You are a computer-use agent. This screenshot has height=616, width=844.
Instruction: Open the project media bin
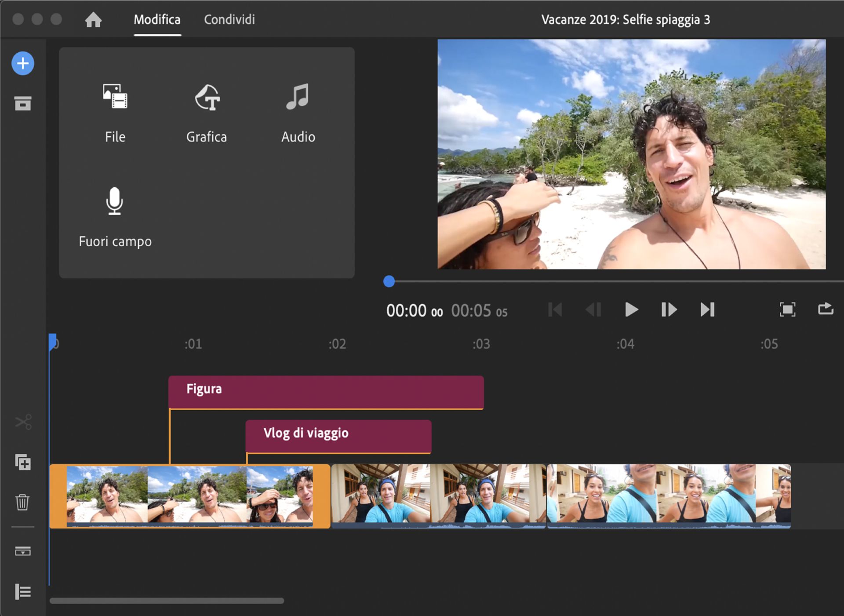(23, 104)
